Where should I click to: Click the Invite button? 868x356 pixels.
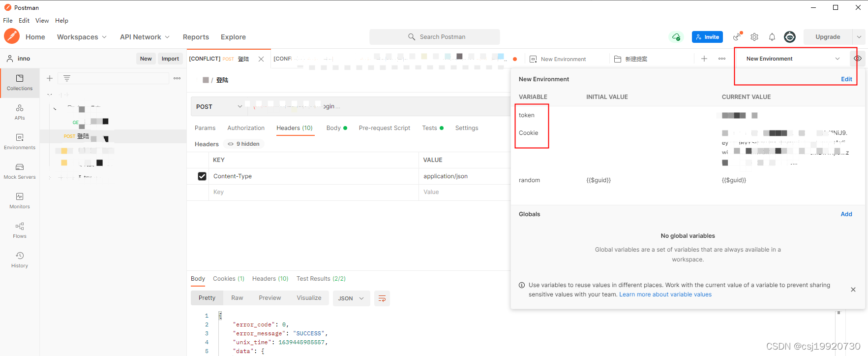[x=707, y=37]
